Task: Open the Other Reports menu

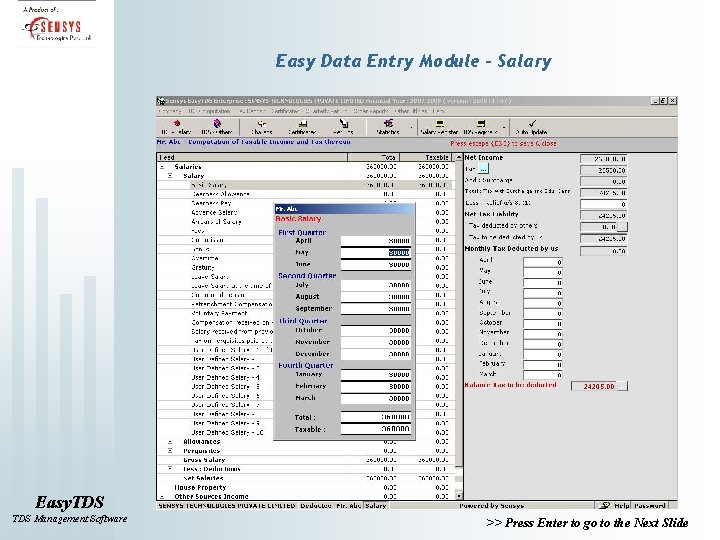Action: [371, 111]
